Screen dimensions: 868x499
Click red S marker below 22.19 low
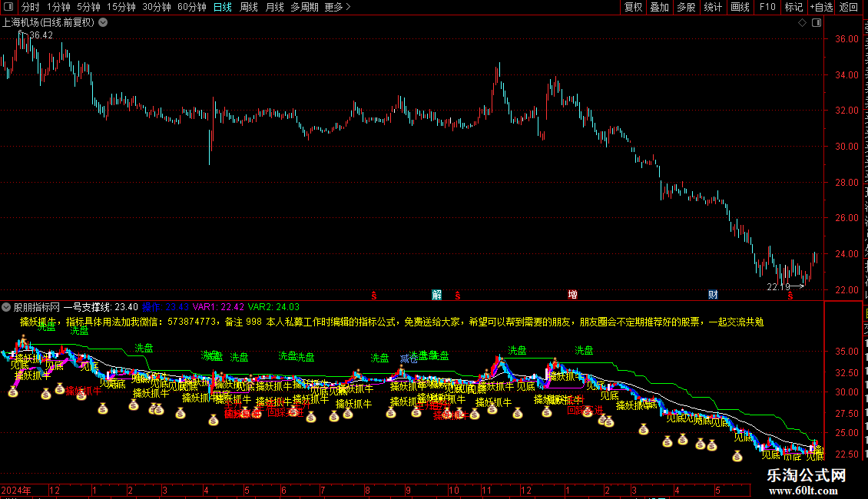(790, 296)
